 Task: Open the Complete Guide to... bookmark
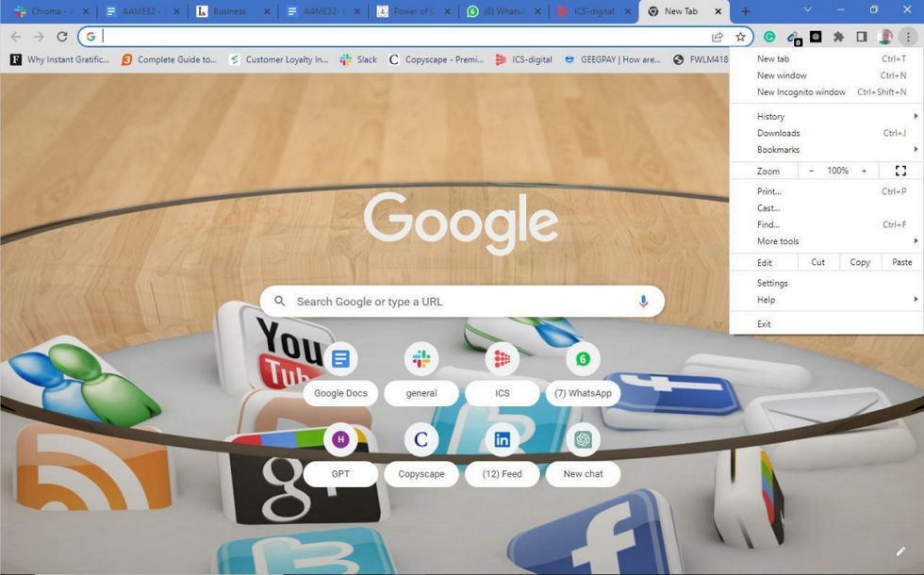169,59
